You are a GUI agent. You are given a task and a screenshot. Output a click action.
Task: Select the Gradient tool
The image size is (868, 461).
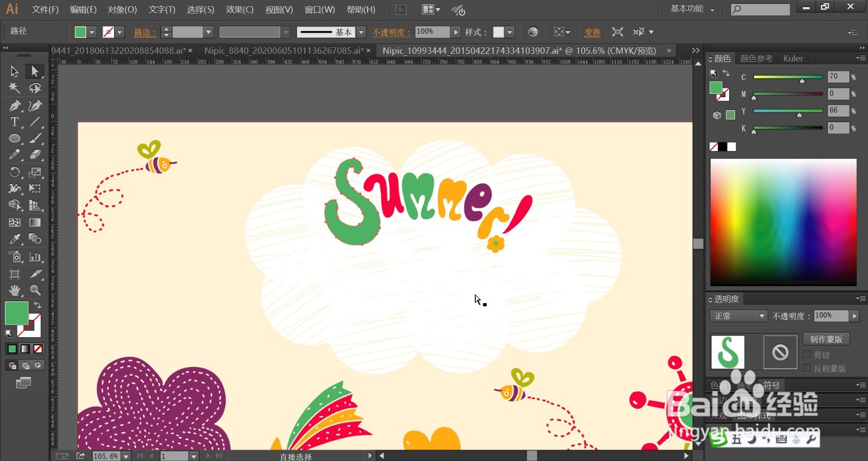click(x=35, y=222)
